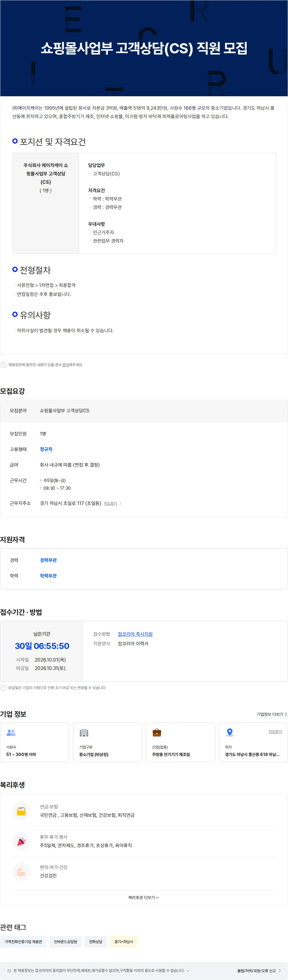This screenshot has width=288, height=980.
Task: Click info icon beside 마감일 notice
Action: click(x=3, y=687)
